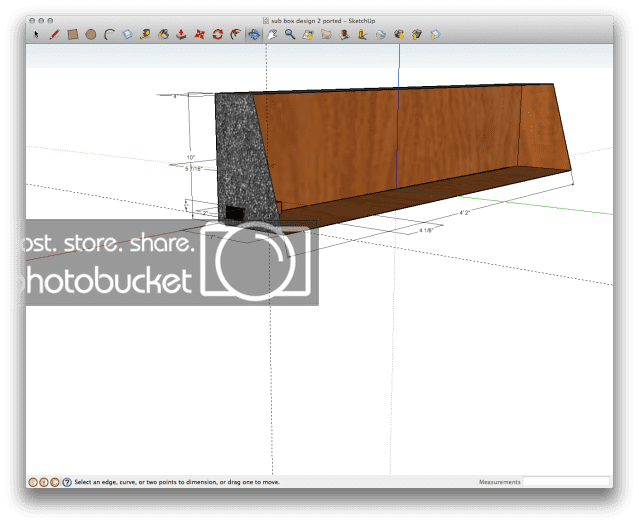Image resolution: width=639 pixels, height=524 pixels.
Task: Click the status hint "Select an edge, curve..."
Action: point(177,482)
